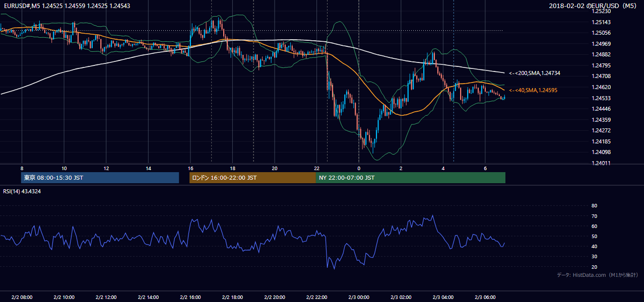The height and width of the screenshot is (302, 644).
Task: Click the bottom time label 2/2 16:00
Action: [x=190, y=297]
